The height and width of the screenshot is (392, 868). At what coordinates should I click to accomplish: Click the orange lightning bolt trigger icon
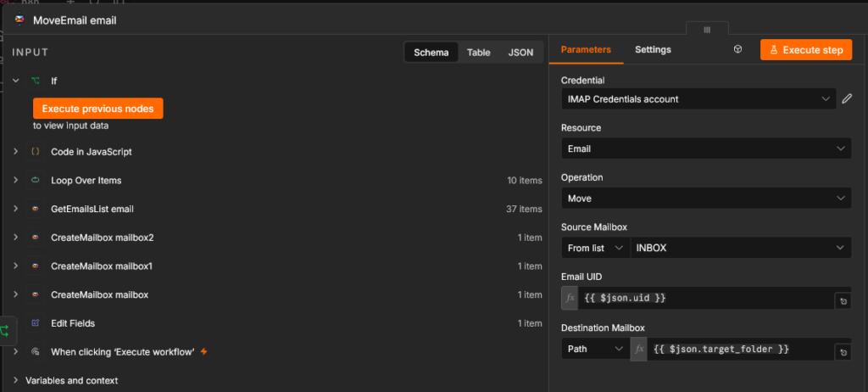[203, 351]
